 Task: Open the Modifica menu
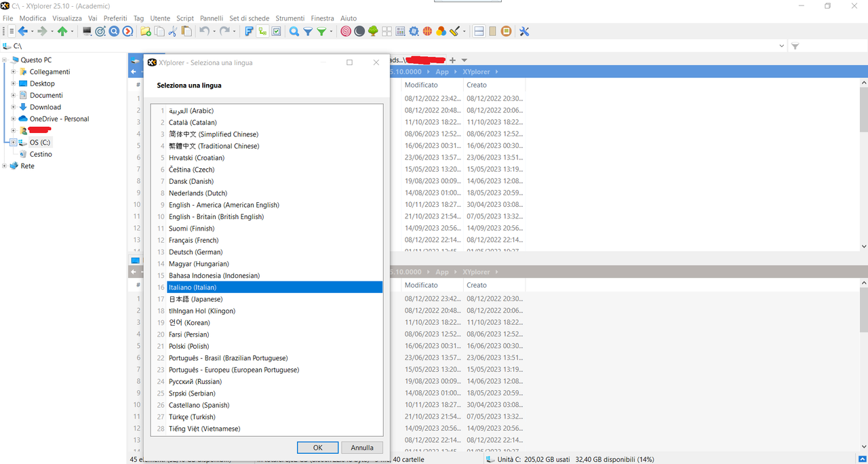click(x=33, y=18)
